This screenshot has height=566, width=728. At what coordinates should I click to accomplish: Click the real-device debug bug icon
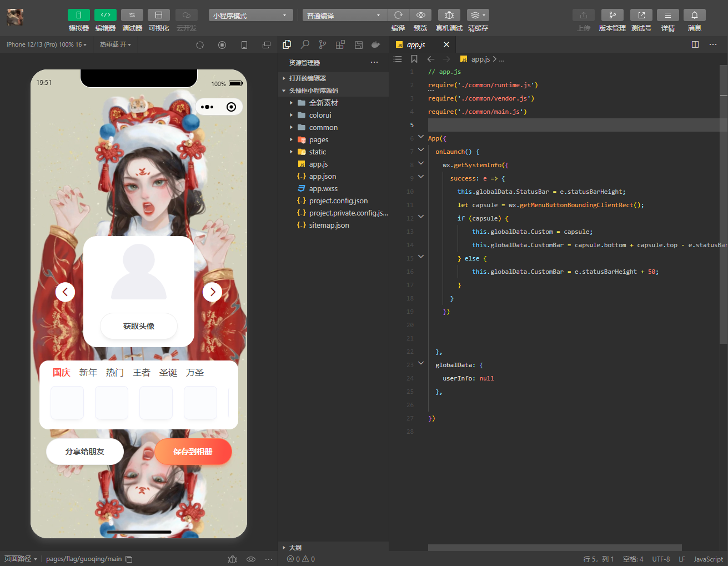[x=449, y=16]
